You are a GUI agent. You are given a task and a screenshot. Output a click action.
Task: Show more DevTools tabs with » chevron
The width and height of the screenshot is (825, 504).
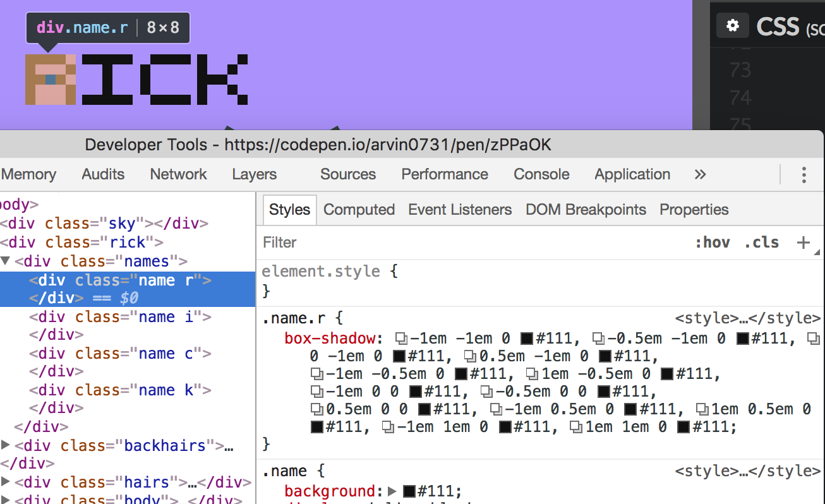700,174
